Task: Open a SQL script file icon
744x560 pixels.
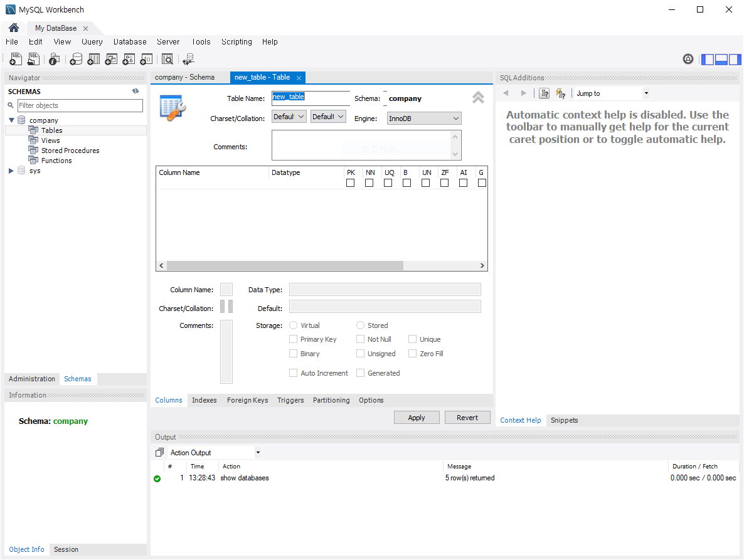Action: pos(33,59)
